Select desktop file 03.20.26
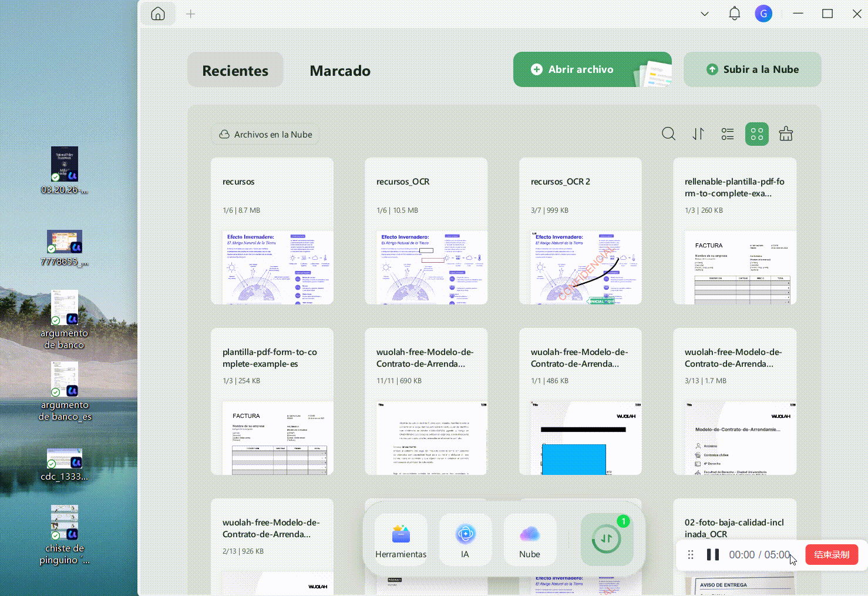The height and width of the screenshot is (596, 868). click(x=65, y=170)
